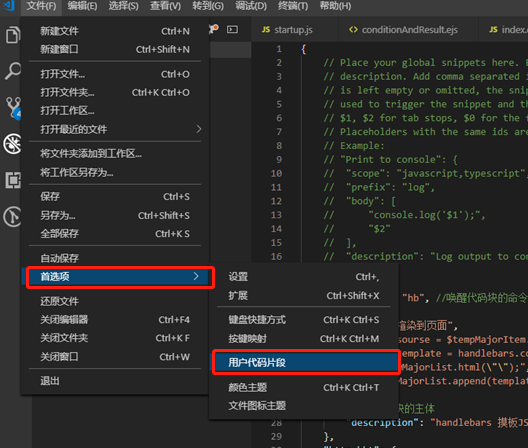Click the arrow beside 打开最近的文件

pyautogui.click(x=199, y=129)
